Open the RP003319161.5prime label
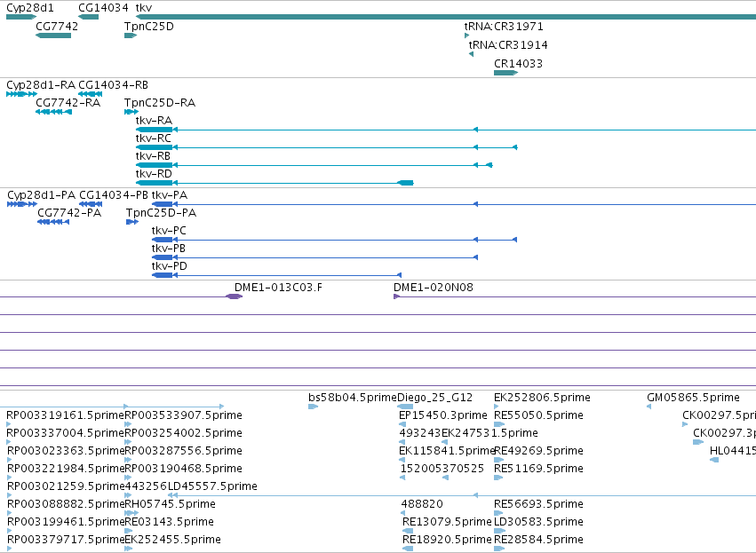Viewport: 756px width, 553px height. (65, 415)
